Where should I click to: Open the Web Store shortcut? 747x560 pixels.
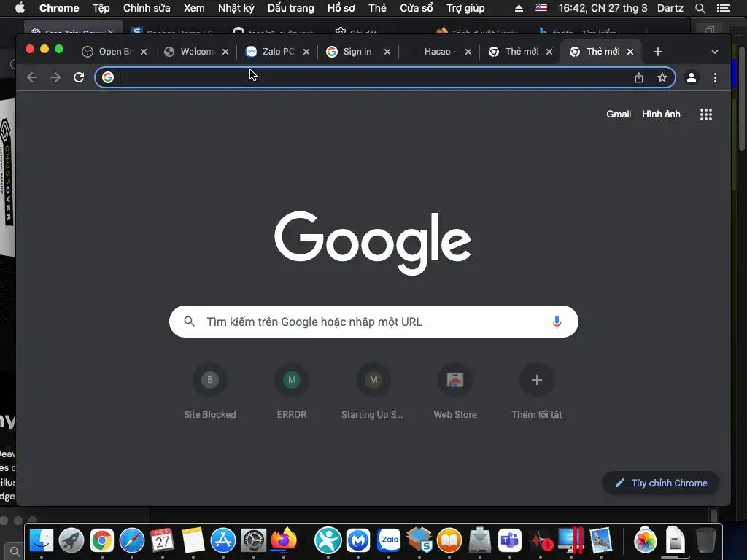point(455,392)
